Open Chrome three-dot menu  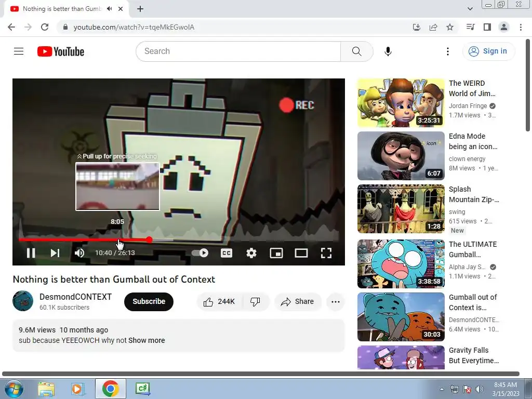(x=521, y=27)
